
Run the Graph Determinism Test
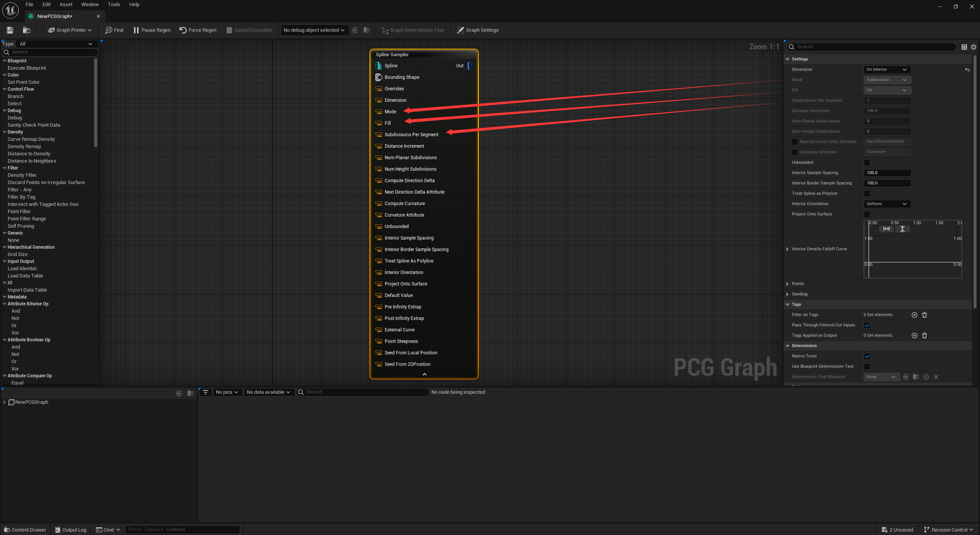coord(412,30)
